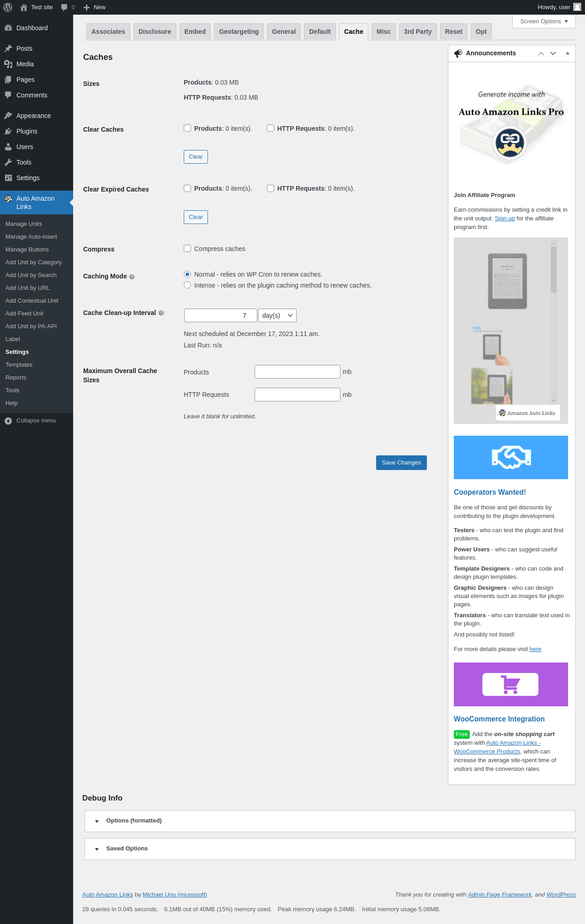Move Announcements panel down with arrow
The image size is (585, 924).
click(x=553, y=53)
